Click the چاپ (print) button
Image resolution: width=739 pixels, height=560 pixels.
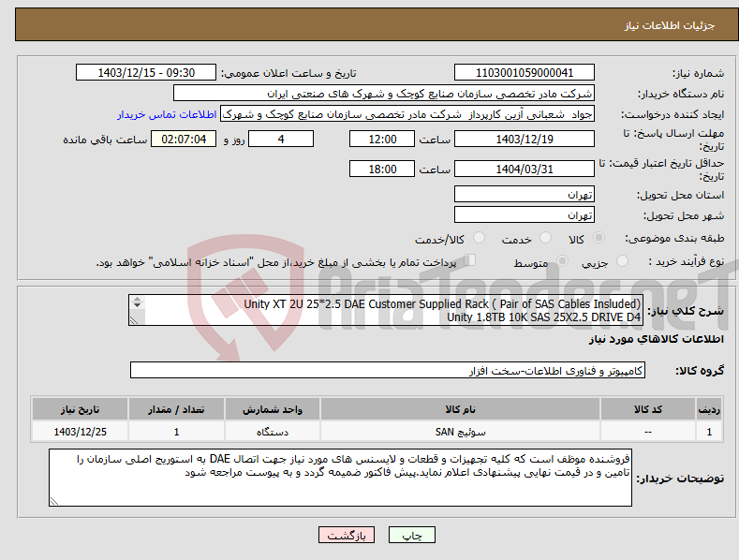click(x=411, y=536)
